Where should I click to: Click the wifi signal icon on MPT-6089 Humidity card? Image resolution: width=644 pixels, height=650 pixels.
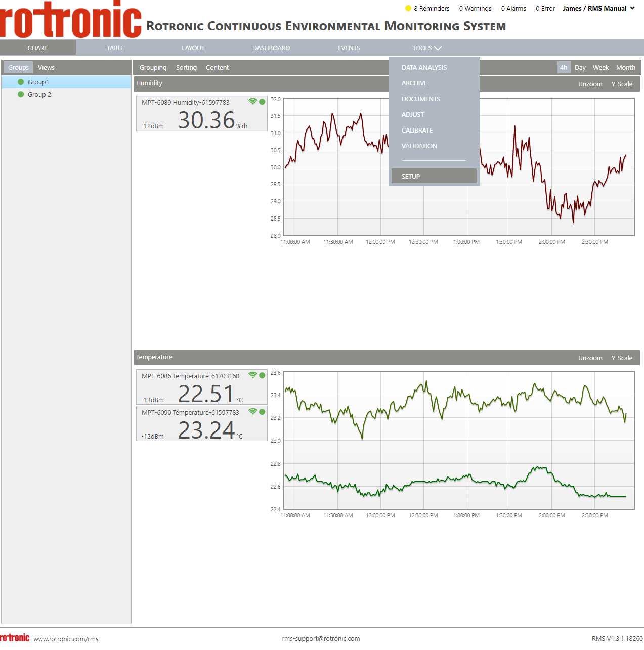point(253,102)
